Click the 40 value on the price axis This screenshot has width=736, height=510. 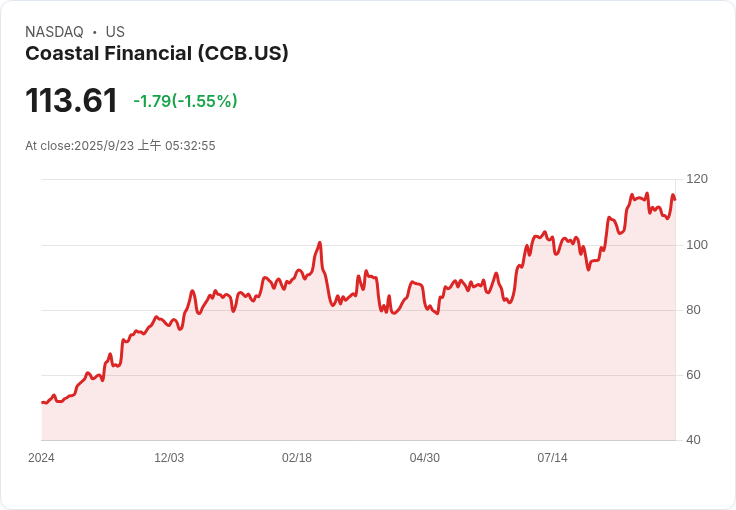pyautogui.click(x=693, y=440)
